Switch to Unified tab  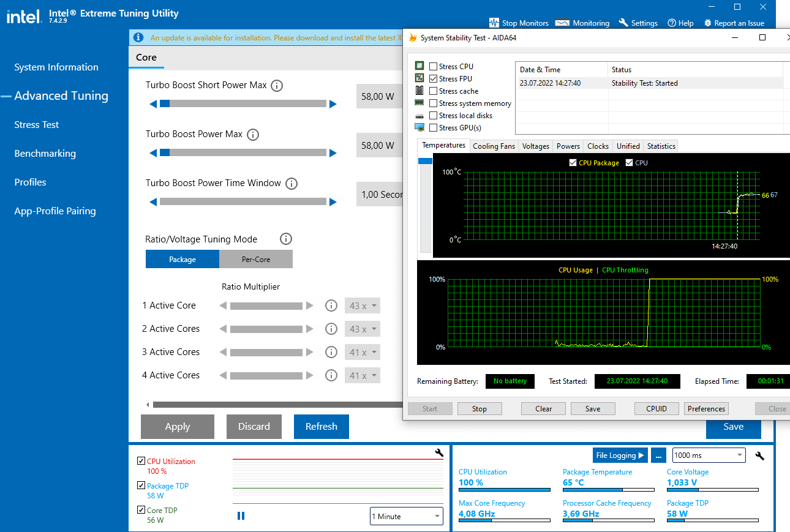point(628,146)
